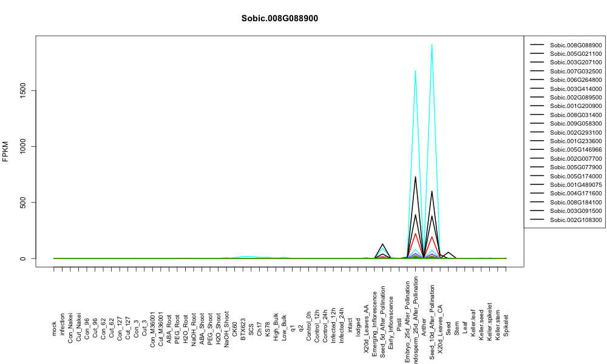Click the Anther x-axis label
Screen dimensions: 607x364
(424, 327)
